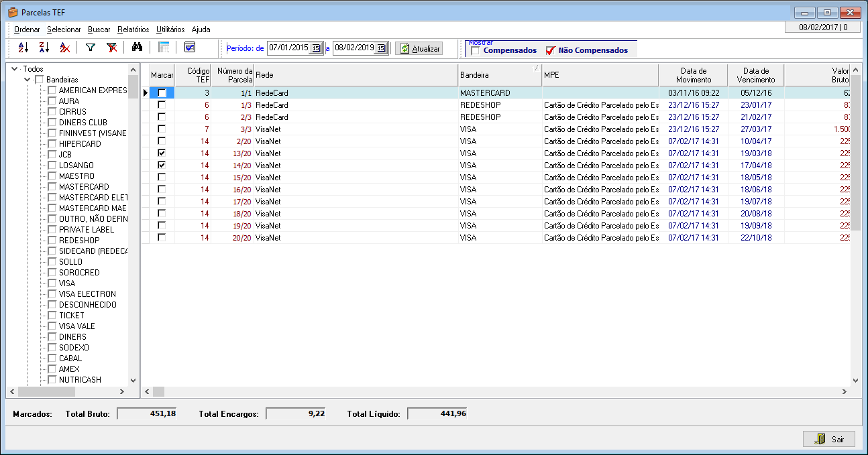
Task: Unmark the parcela 13/20 row checkbox
Action: click(162, 153)
